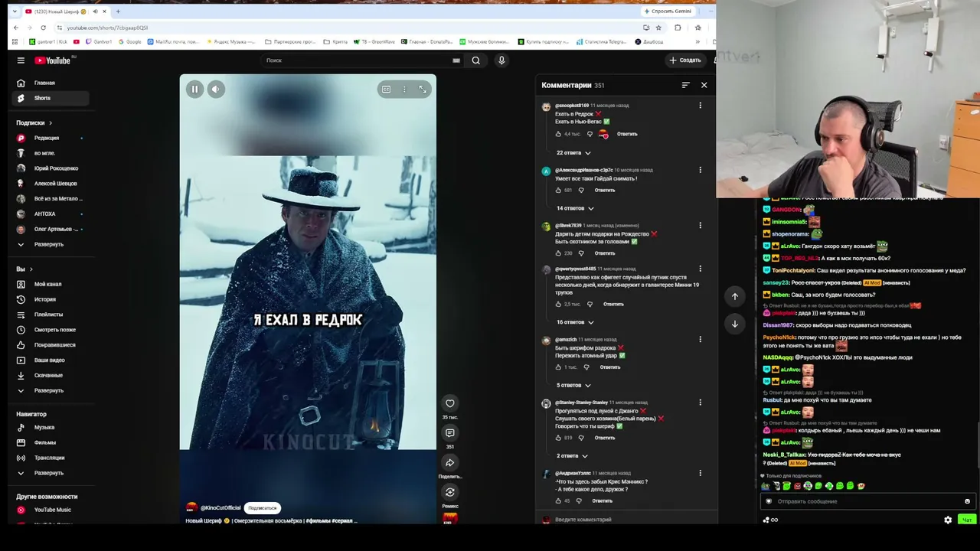This screenshot has height=551, width=980.
Task: Reply to the Slirek7839 comment
Action: pos(605,253)
